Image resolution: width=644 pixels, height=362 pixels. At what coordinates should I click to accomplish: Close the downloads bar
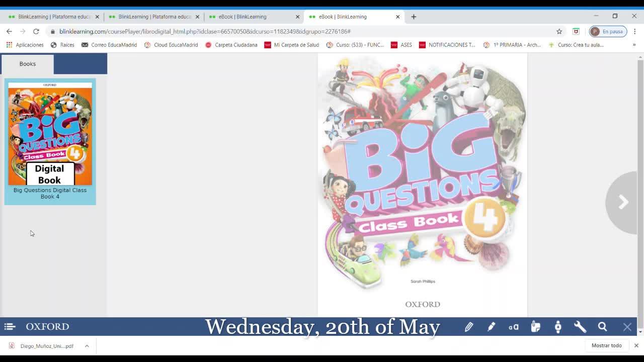coord(636,346)
